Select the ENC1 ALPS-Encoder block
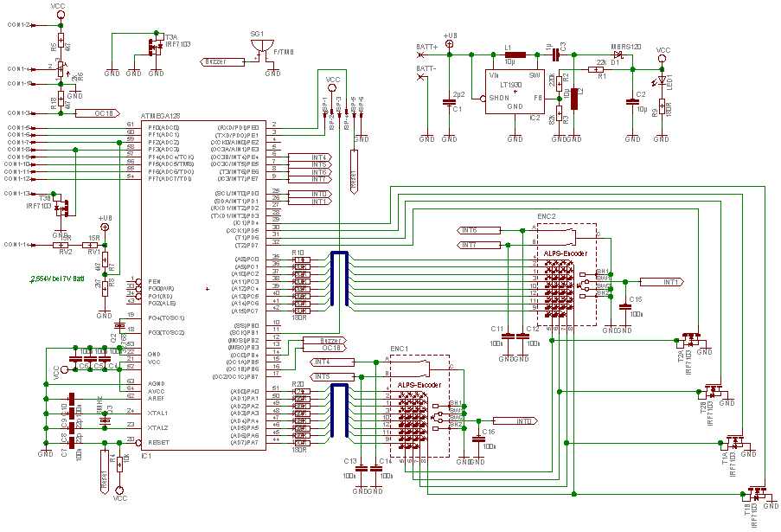The image size is (781, 532). 419,406
